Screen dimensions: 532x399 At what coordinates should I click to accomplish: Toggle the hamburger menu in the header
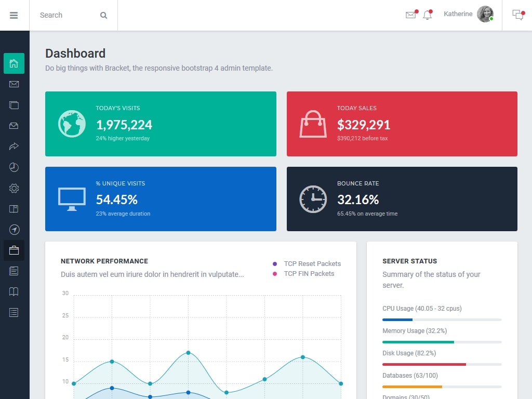[x=14, y=16]
